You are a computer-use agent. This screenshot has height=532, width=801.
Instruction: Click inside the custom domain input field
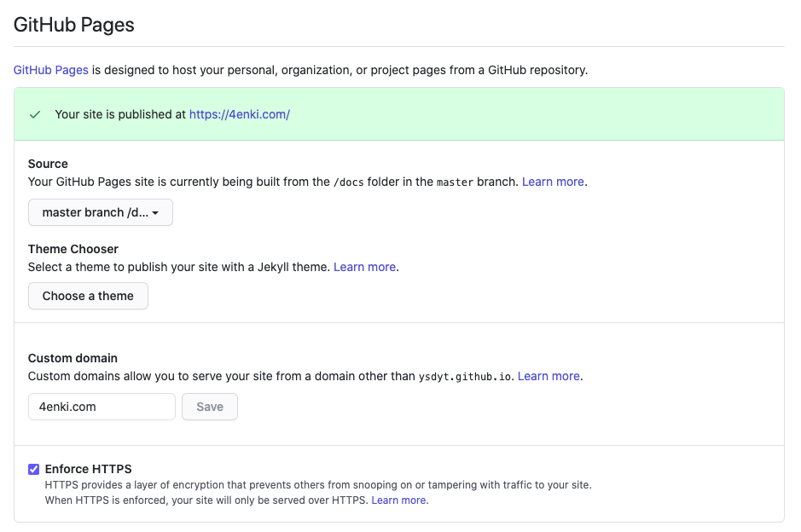tap(102, 407)
